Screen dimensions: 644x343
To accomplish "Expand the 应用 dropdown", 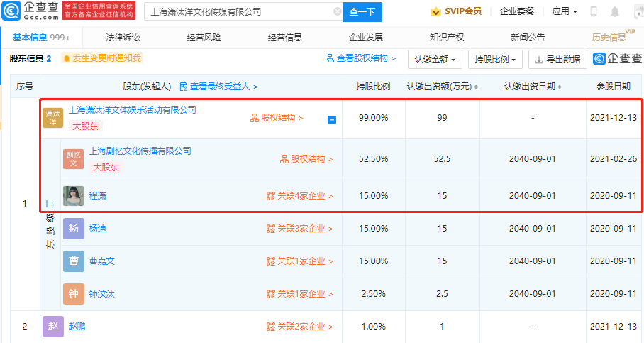I will (x=565, y=11).
